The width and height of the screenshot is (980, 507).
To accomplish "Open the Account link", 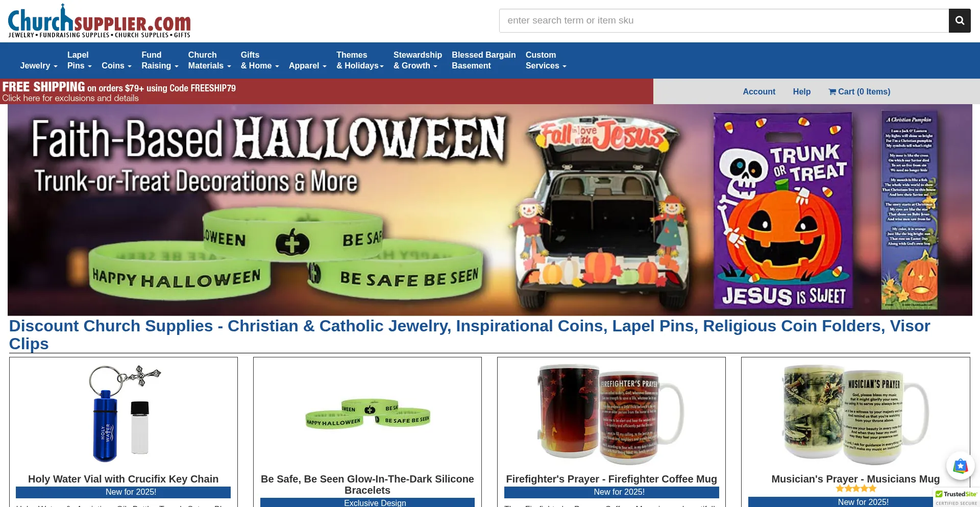I will [x=758, y=91].
